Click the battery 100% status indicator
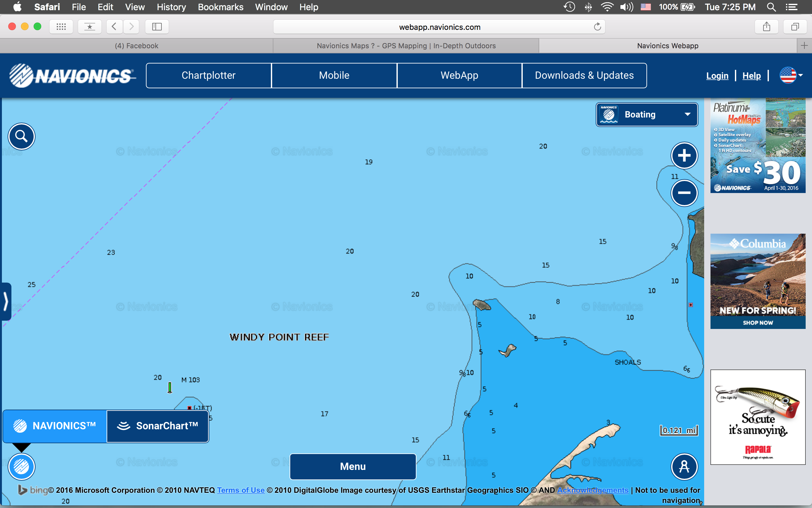The height and width of the screenshot is (508, 812). coord(677,7)
